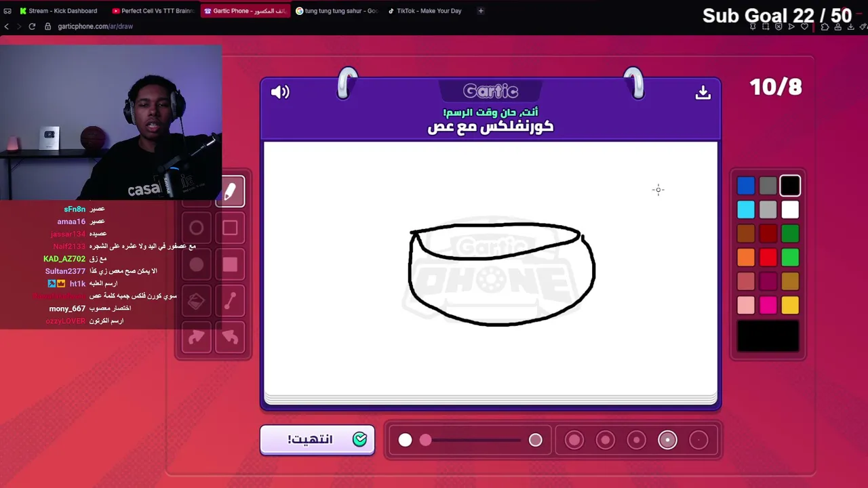868x488 pixels.
Task: Click the Gartic logo in header
Action: 490,91
